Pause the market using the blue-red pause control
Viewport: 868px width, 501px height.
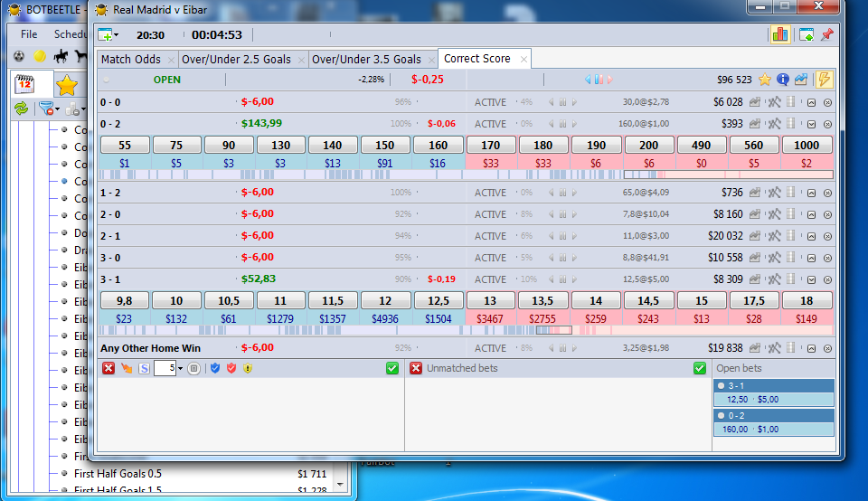coord(599,80)
